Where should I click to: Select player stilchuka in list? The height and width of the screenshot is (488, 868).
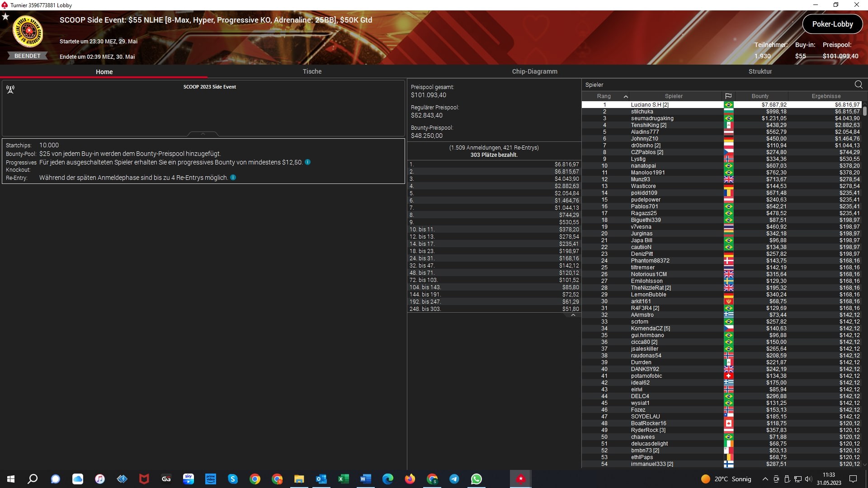pyautogui.click(x=722, y=112)
